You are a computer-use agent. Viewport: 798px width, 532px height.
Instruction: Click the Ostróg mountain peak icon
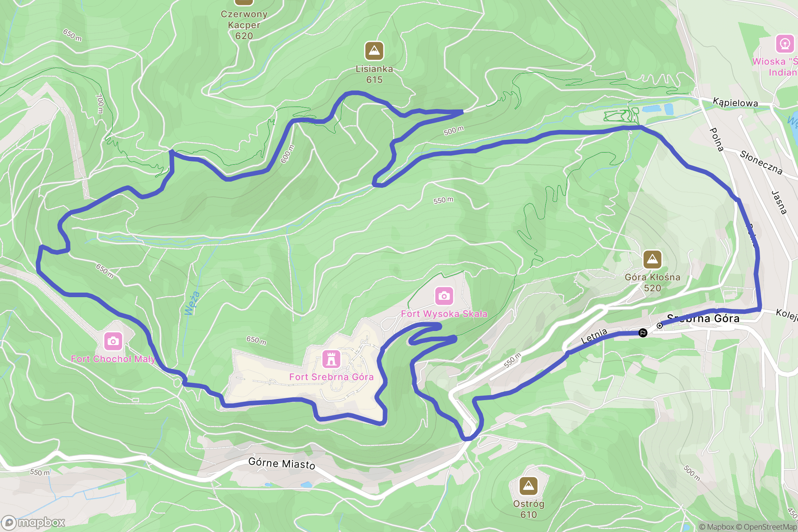click(x=529, y=486)
